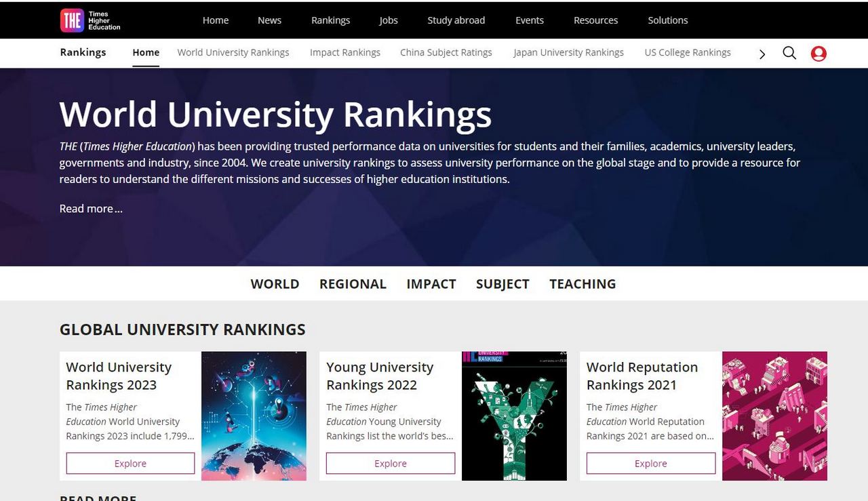Click the globe artwork thumbnail for 2023 rankings
The height and width of the screenshot is (501, 868).
click(254, 416)
